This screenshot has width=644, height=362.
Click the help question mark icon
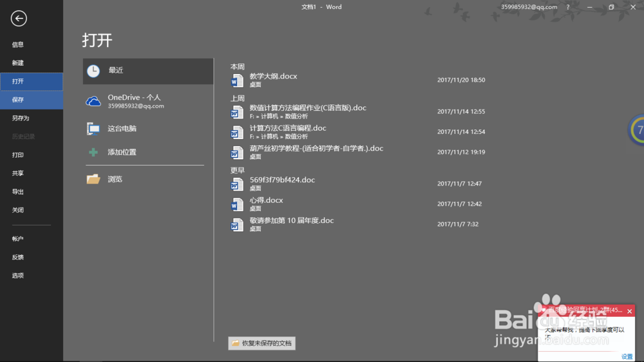[568, 7]
